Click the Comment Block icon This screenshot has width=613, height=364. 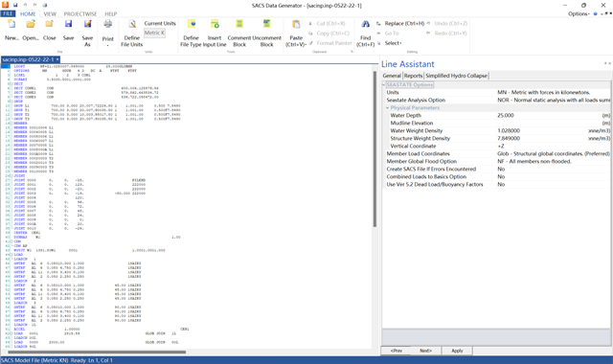239,25
